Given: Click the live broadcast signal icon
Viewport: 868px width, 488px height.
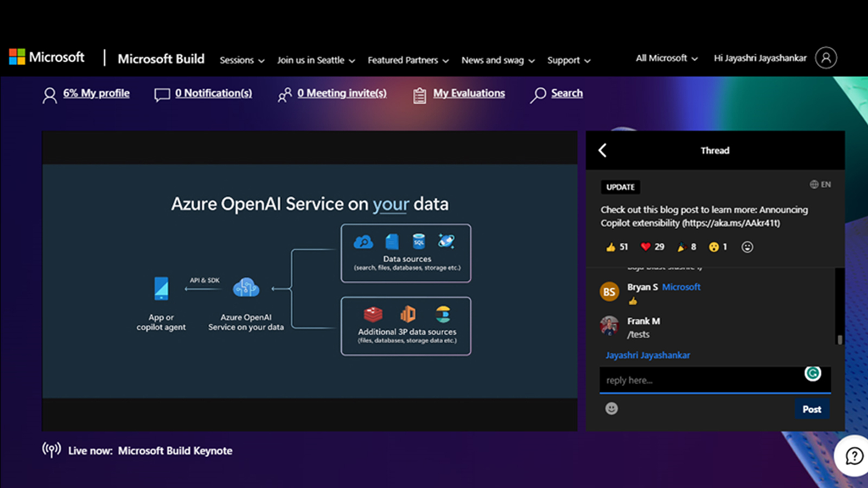Looking at the screenshot, I should click(52, 450).
